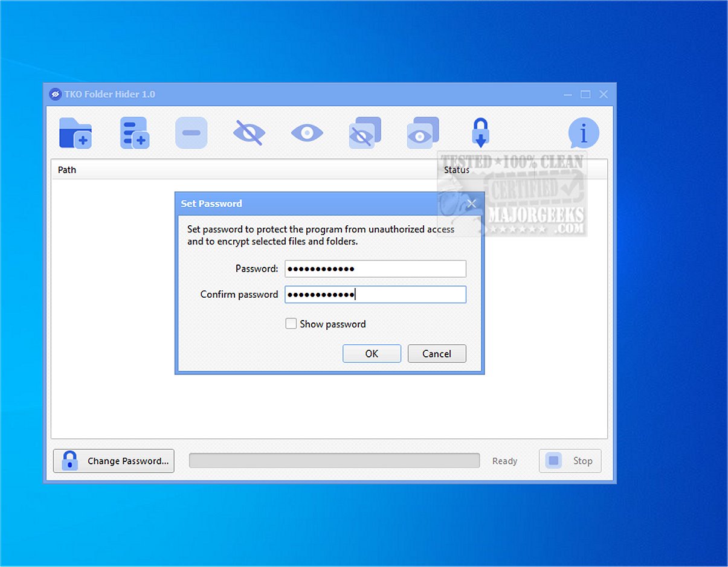
Task: Close the Set Password dialog
Action: [472, 203]
